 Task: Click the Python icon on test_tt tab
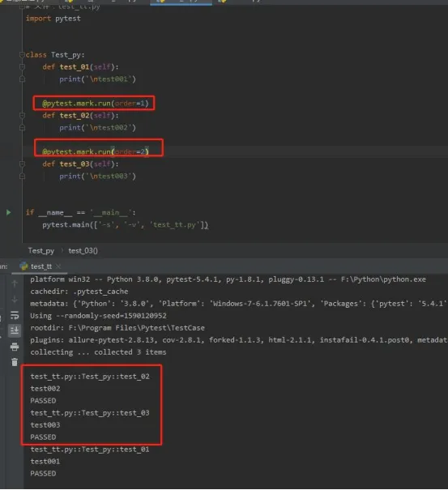[x=23, y=266]
